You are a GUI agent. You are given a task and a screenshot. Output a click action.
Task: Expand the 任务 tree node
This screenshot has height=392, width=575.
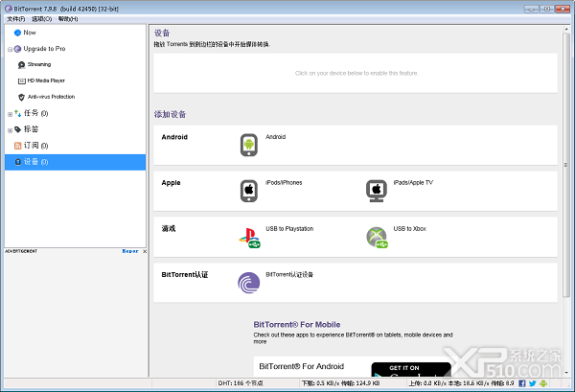(x=10, y=114)
